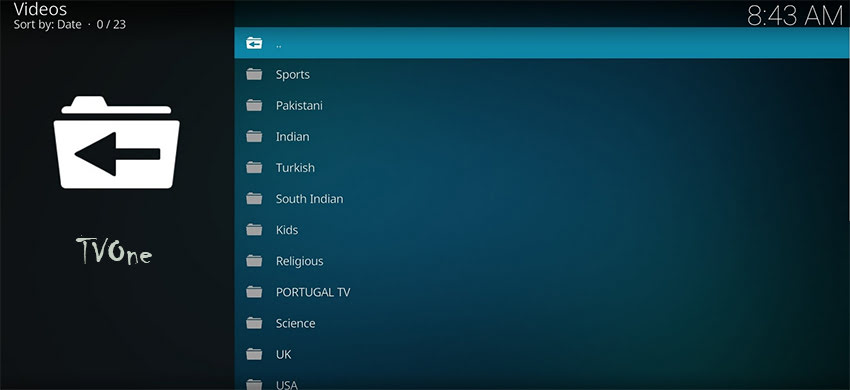The height and width of the screenshot is (390, 850).
Task: Click the TVOne addon logo text
Action: [x=114, y=250]
